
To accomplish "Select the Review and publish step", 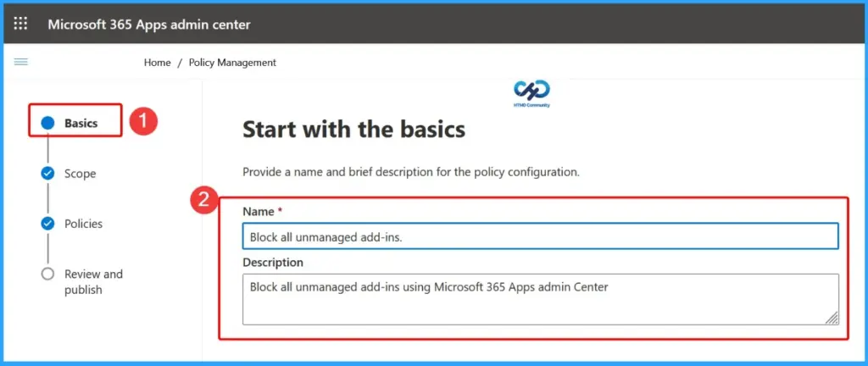I will pos(93,282).
